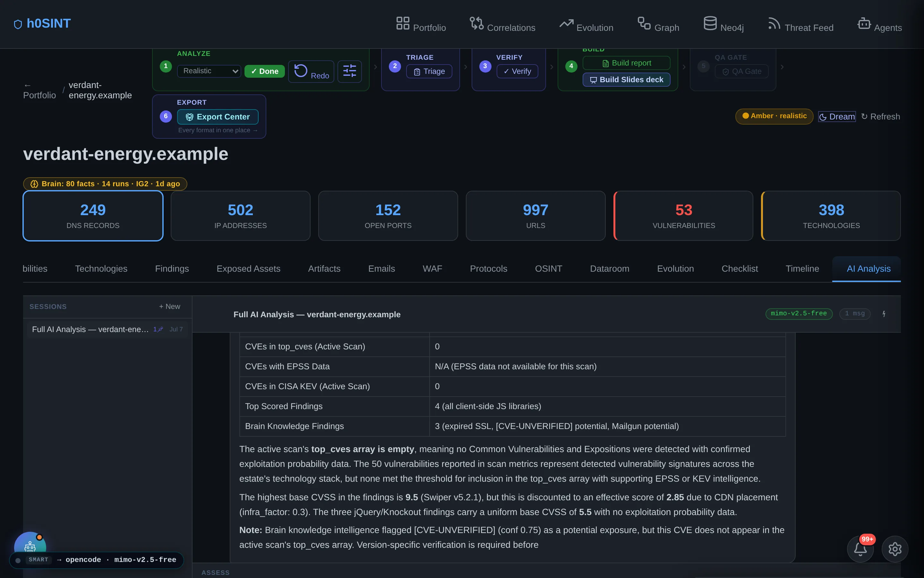This screenshot has width=924, height=578.
Task: Click the 1 msg badge
Action: tap(854, 313)
